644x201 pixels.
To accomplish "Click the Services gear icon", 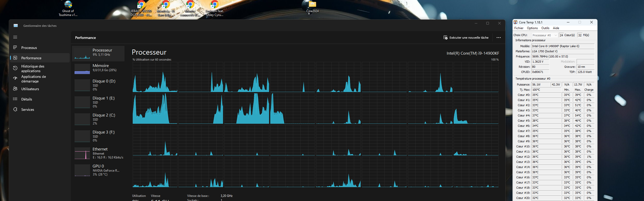I will (15, 109).
